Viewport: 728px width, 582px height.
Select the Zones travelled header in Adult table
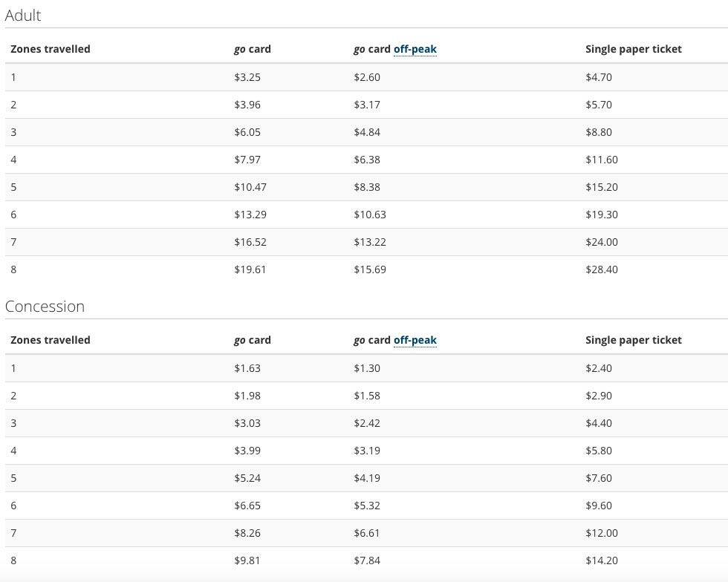pyautogui.click(x=49, y=49)
